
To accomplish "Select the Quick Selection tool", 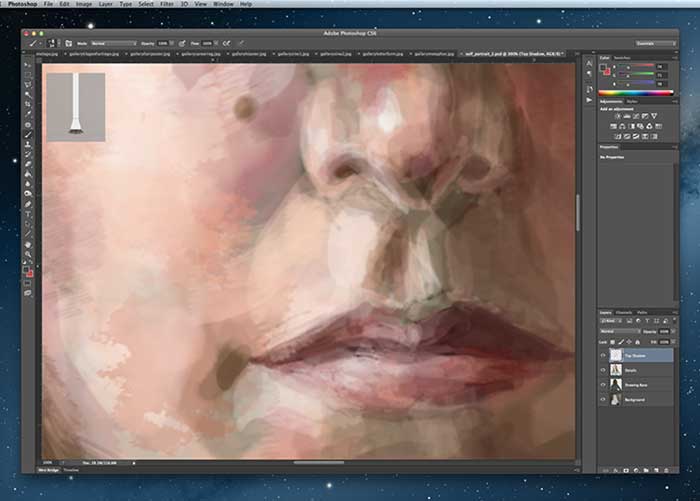I will (x=28, y=95).
